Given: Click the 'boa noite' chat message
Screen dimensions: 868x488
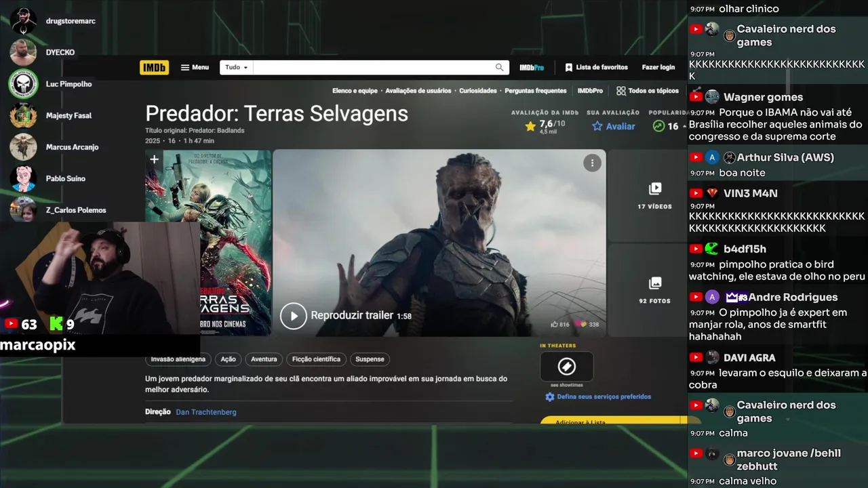Looking at the screenshot, I should pyautogui.click(x=742, y=173).
